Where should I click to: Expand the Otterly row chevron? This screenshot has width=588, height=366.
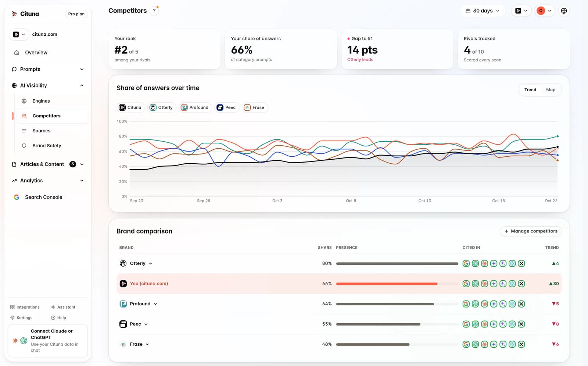pyautogui.click(x=151, y=264)
